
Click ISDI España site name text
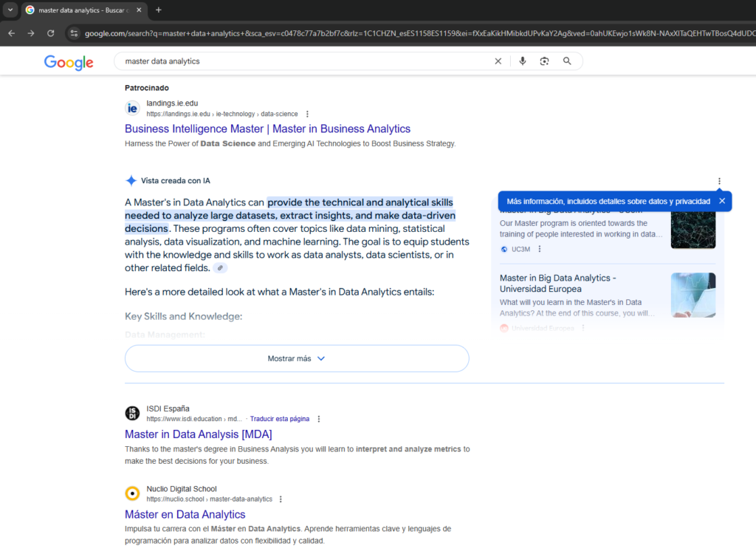coord(168,409)
